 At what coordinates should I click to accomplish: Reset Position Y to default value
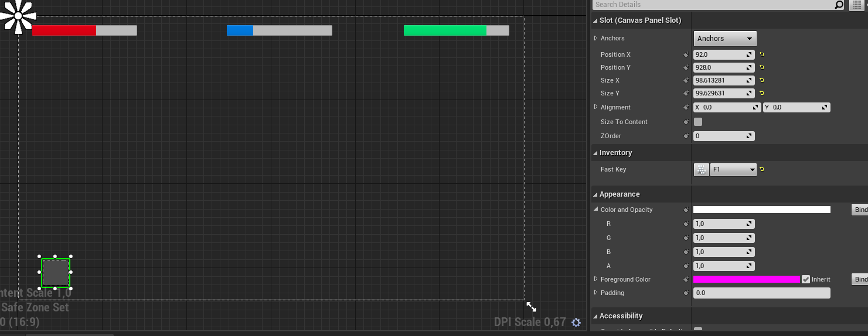(762, 67)
